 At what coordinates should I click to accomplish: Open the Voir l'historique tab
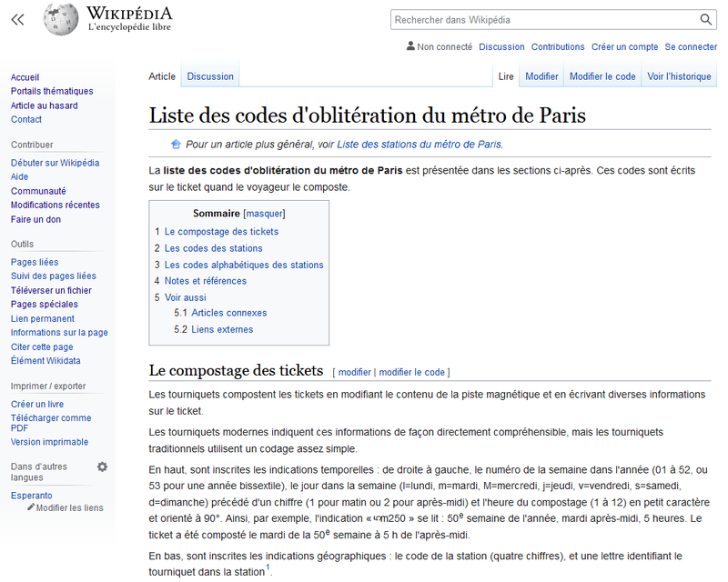(x=679, y=76)
